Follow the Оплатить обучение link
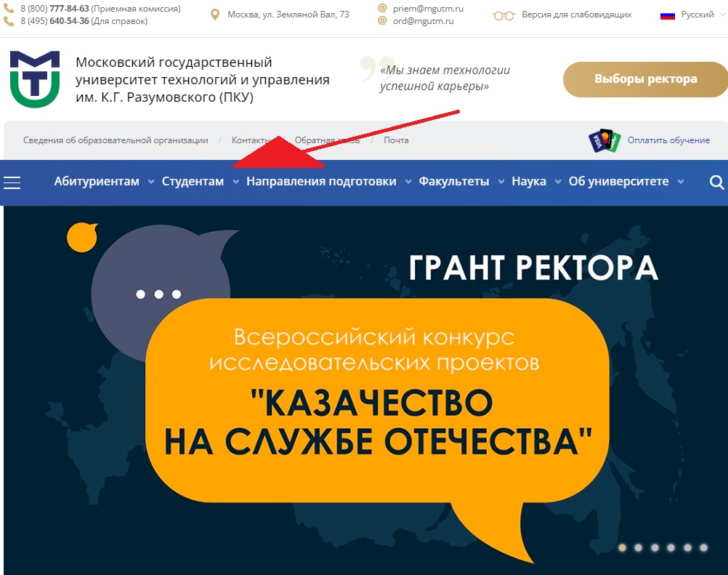The image size is (728, 575). coord(668,140)
